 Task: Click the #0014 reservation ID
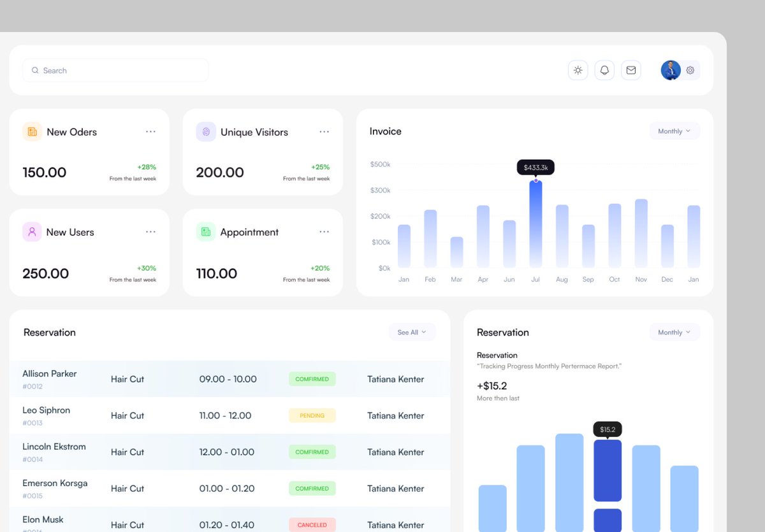point(33,459)
